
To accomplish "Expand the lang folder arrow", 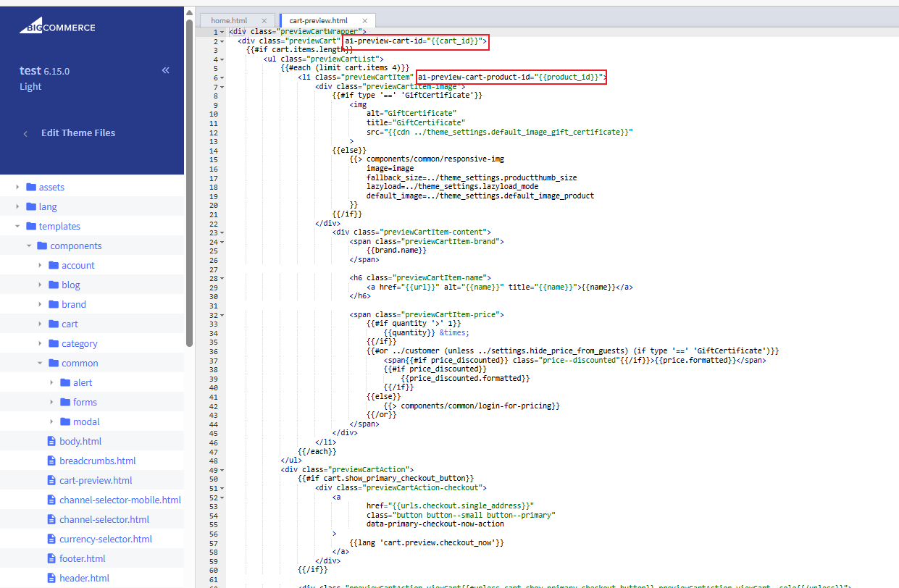I will click(x=17, y=206).
